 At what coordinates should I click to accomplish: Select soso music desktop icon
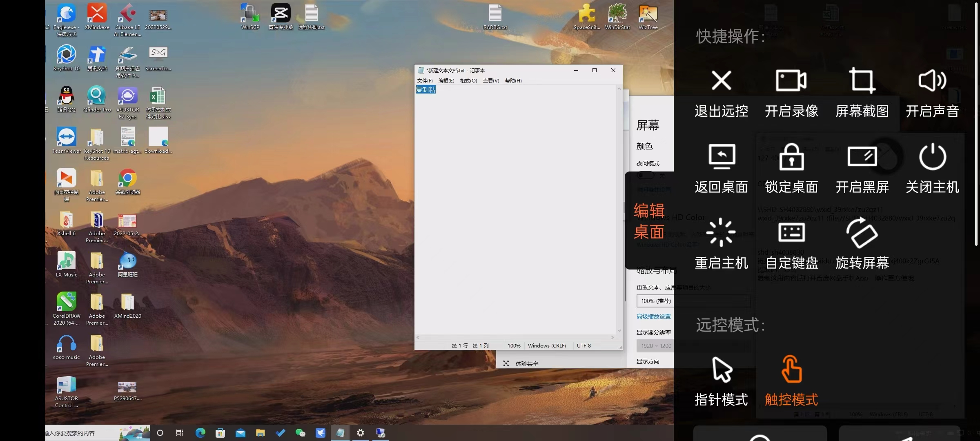point(67,347)
